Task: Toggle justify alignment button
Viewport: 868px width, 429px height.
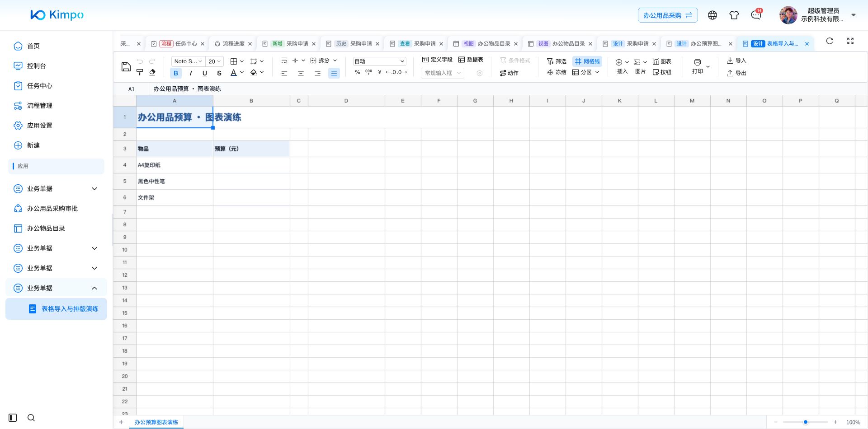Action: click(x=334, y=73)
